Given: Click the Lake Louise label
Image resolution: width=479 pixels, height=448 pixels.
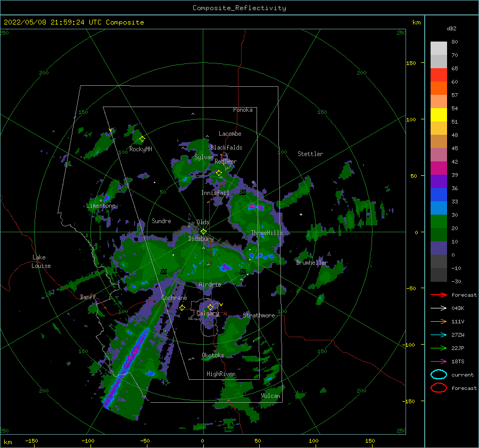Looking at the screenshot, I should 42,262.
